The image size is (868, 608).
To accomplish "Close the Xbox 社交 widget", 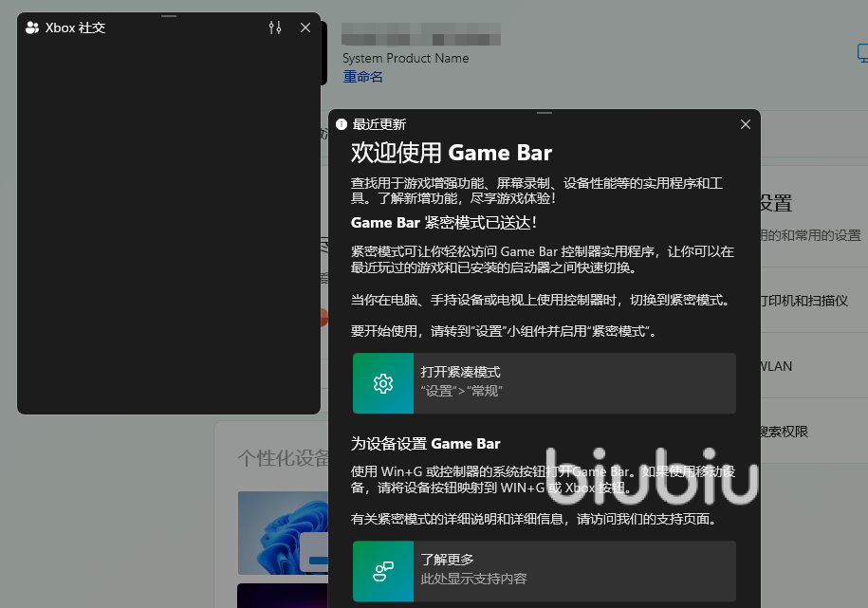I will (x=305, y=28).
